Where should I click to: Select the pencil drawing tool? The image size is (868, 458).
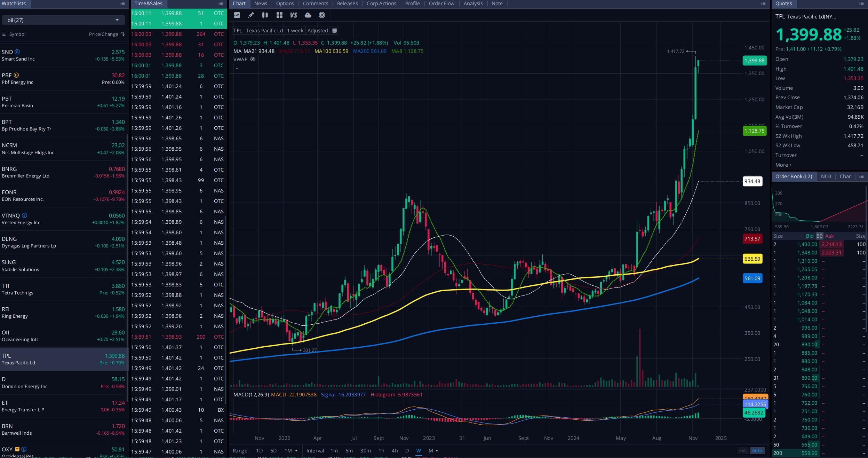[x=251, y=15]
